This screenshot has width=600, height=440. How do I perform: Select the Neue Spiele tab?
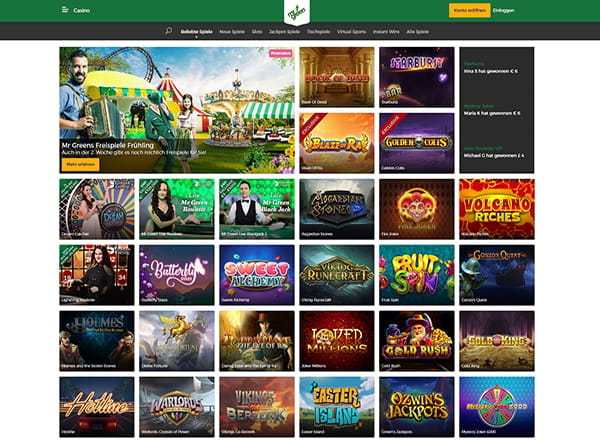click(232, 32)
